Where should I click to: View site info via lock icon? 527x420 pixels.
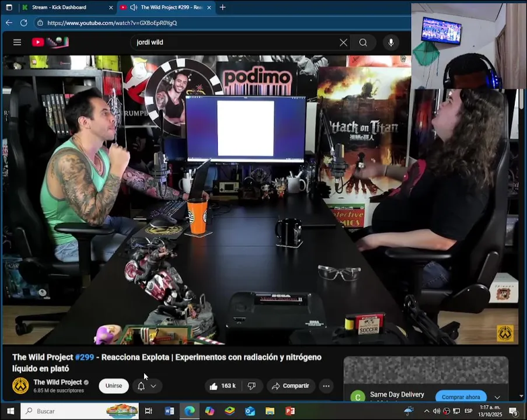(x=40, y=23)
